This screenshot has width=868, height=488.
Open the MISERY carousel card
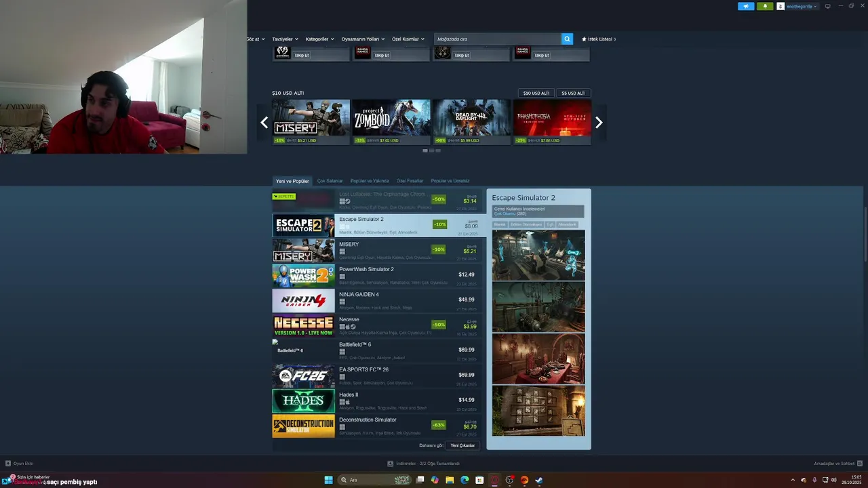click(311, 122)
